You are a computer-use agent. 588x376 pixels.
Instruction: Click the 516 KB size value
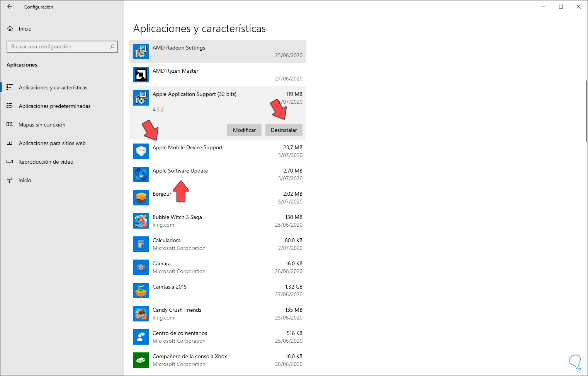point(295,333)
